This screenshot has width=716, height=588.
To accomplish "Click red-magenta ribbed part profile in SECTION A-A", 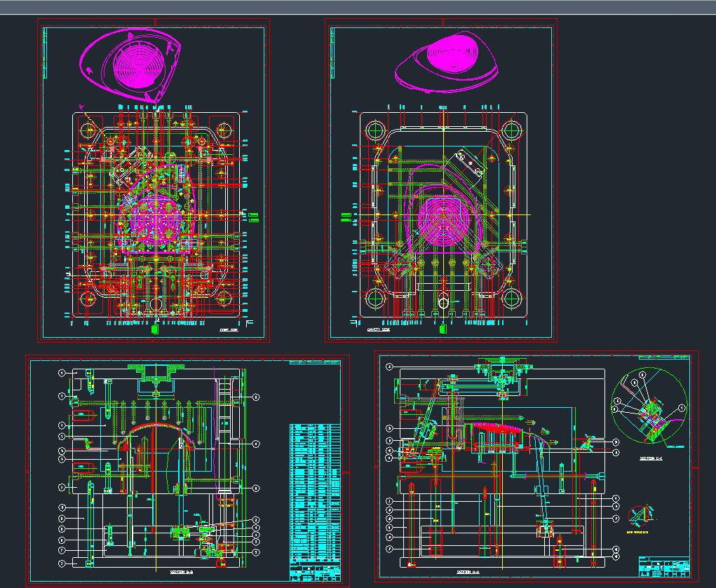I will click(x=497, y=430).
